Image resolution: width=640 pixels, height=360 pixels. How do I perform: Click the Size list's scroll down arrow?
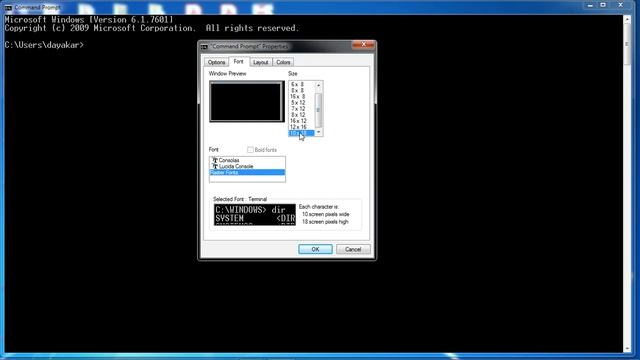(318, 132)
